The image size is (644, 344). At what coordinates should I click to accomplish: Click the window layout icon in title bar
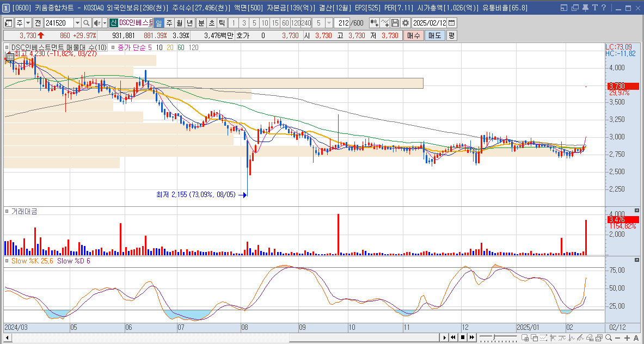[x=564, y=8]
